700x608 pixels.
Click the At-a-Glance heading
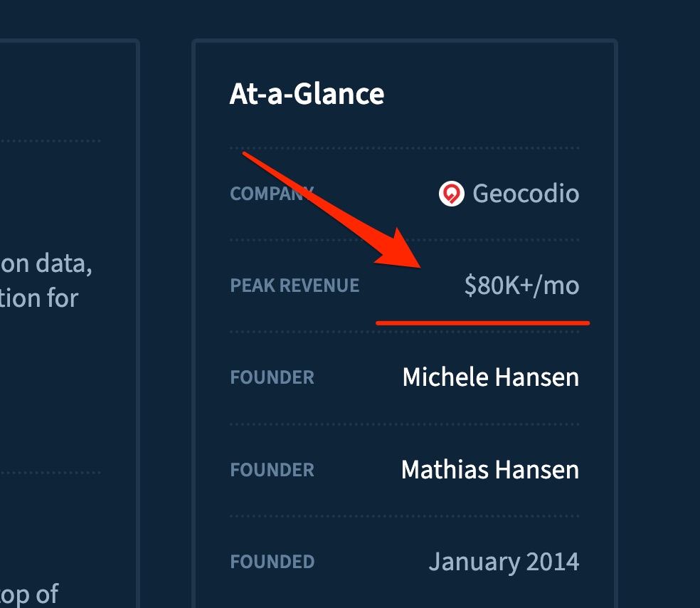[x=307, y=94]
